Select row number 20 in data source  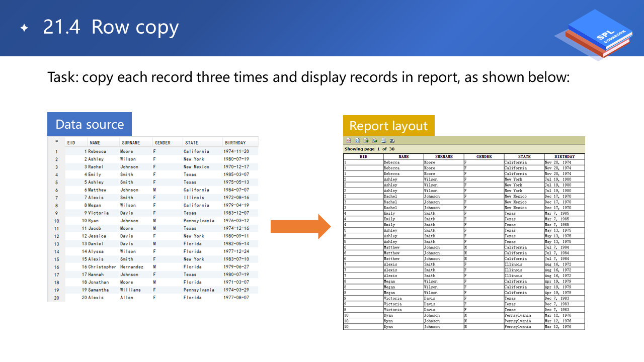(x=56, y=298)
